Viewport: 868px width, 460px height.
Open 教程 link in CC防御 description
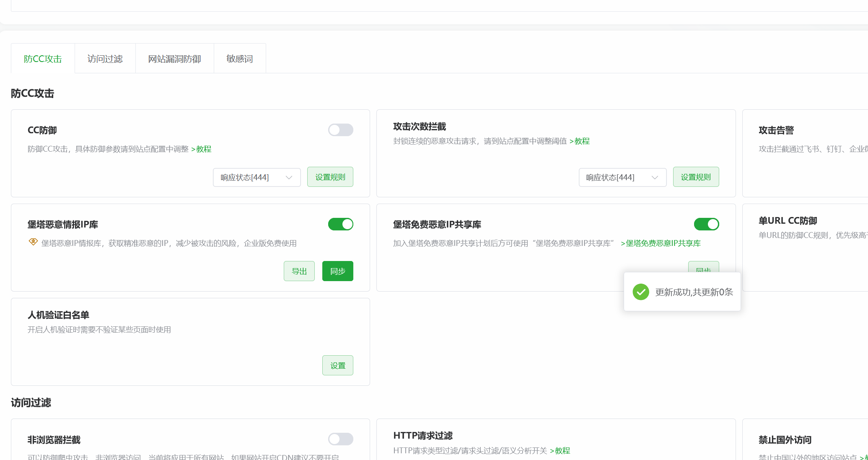201,149
